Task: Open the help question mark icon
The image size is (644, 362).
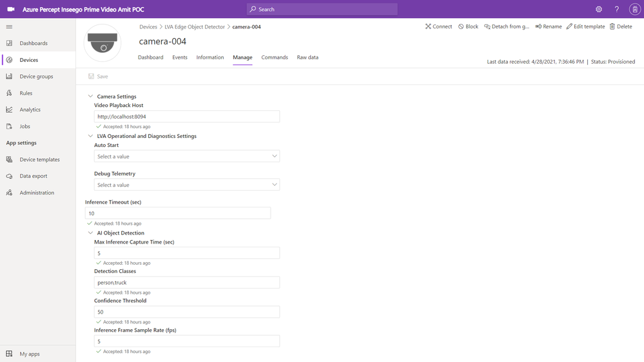Action: pyautogui.click(x=616, y=9)
